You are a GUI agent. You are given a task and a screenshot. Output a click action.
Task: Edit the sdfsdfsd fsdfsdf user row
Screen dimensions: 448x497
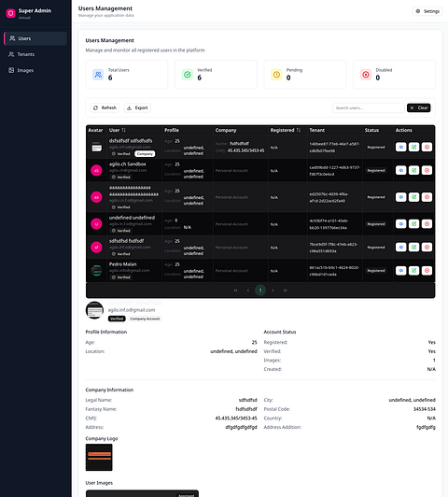[413, 248]
